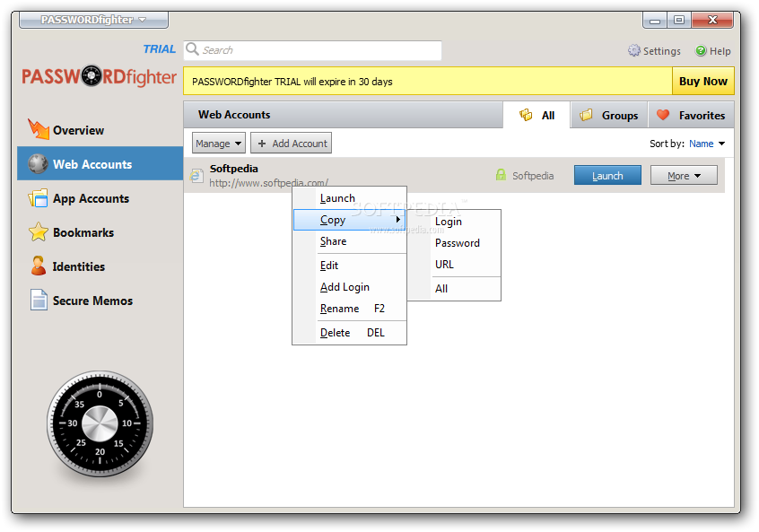Click the Buy Now button
Viewport: 759px width, 532px height.
click(702, 81)
